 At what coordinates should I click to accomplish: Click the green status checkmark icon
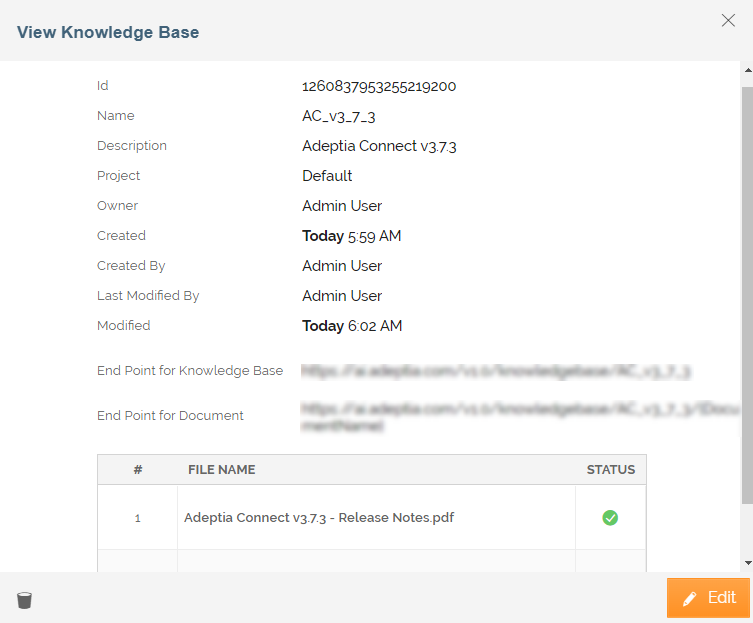point(610,518)
